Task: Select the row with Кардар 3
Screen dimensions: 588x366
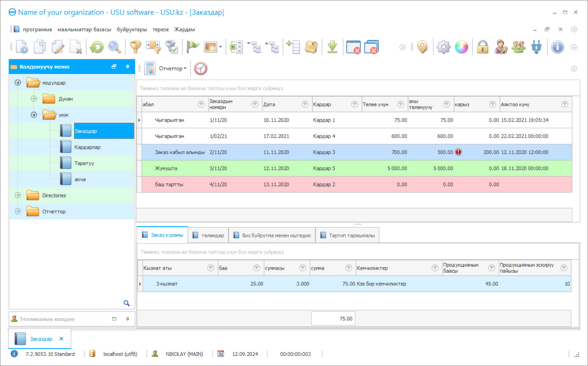Action: (357, 152)
